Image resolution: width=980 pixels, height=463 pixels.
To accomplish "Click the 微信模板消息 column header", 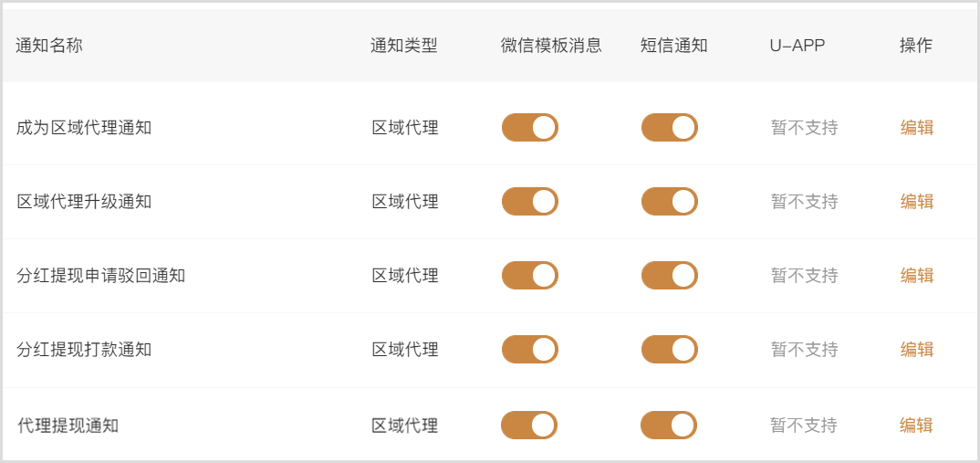I will (x=551, y=46).
